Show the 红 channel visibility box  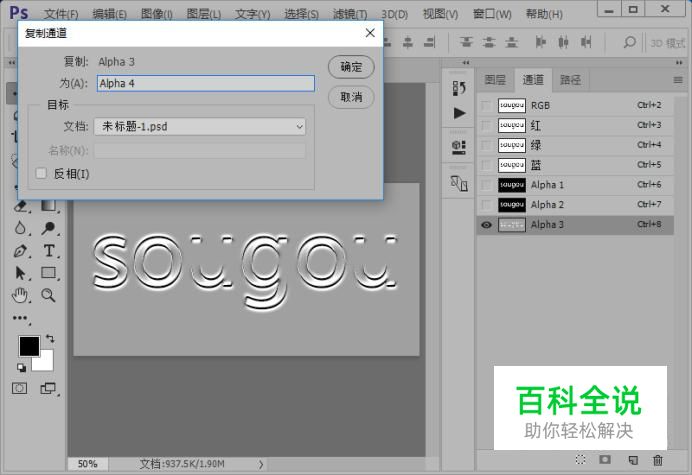[486, 125]
